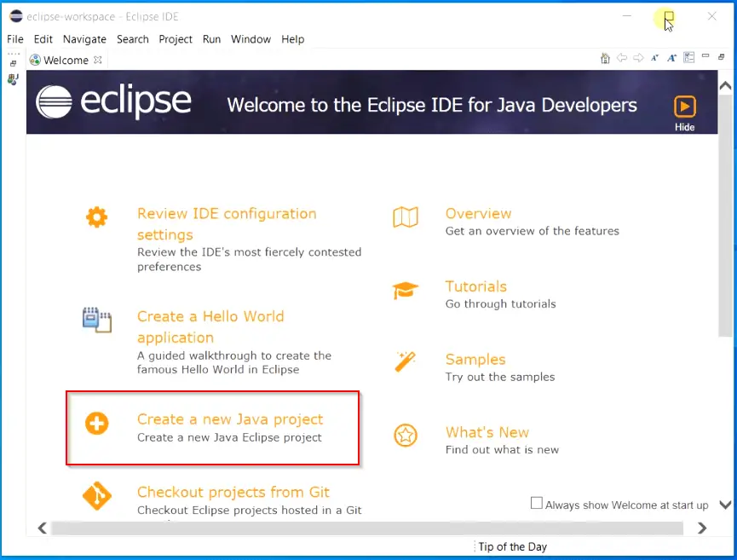Viewport: 737px width, 560px height.
Task: Click 'Try out the samples' text
Action: tap(500, 377)
